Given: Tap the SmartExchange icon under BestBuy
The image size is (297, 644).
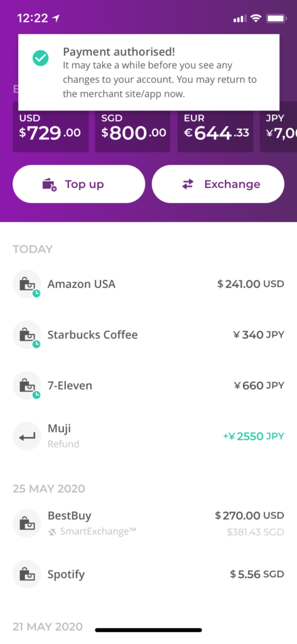Looking at the screenshot, I should click(51, 532).
